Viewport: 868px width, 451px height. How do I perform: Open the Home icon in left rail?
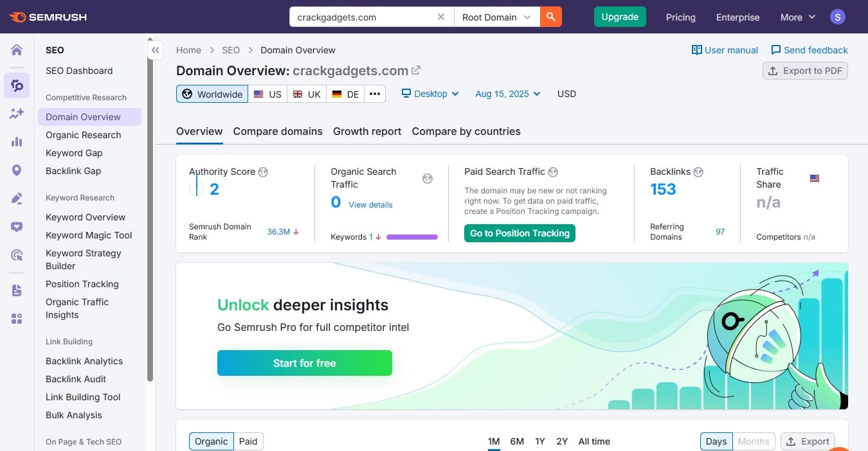[17, 50]
